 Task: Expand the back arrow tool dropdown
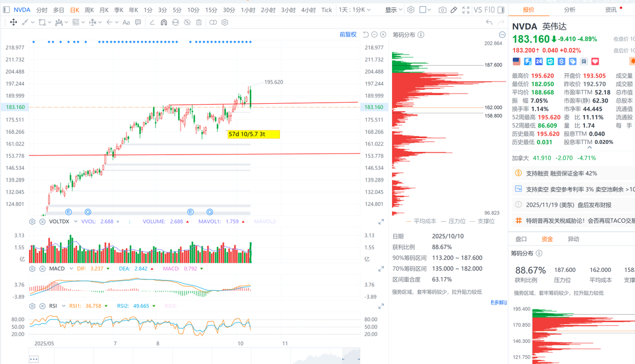click(117, 22)
